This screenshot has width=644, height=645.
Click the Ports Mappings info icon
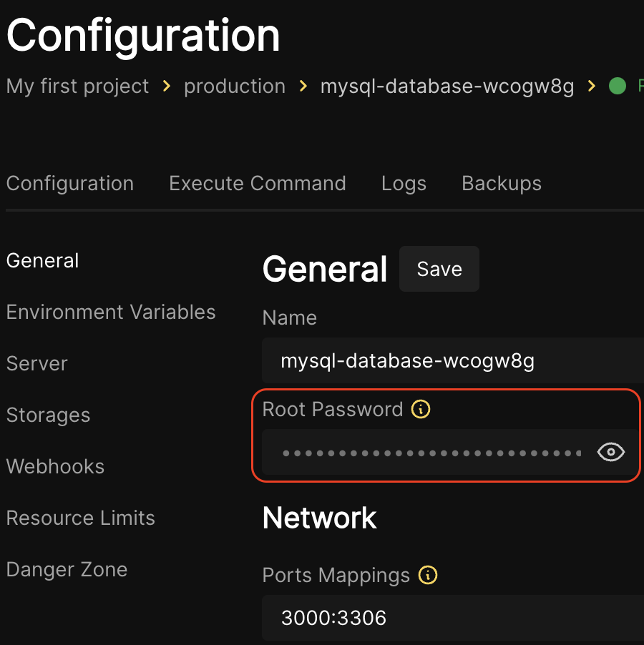(x=428, y=575)
